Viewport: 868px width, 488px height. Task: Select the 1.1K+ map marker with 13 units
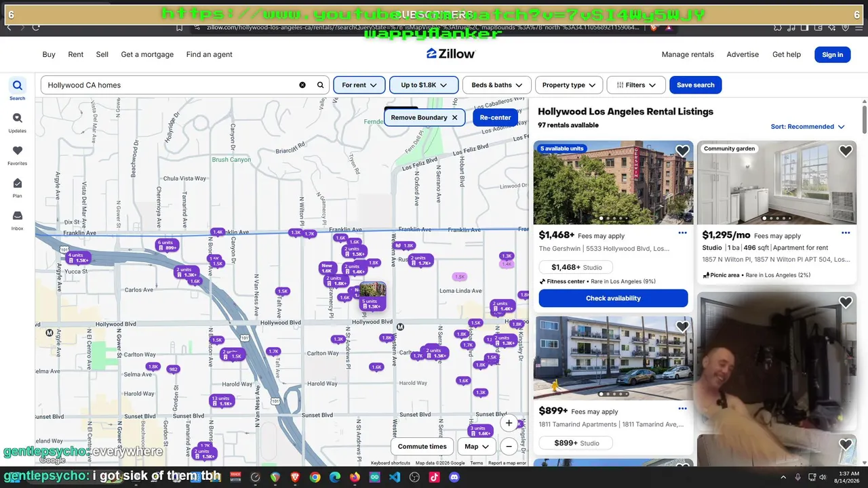(x=221, y=401)
